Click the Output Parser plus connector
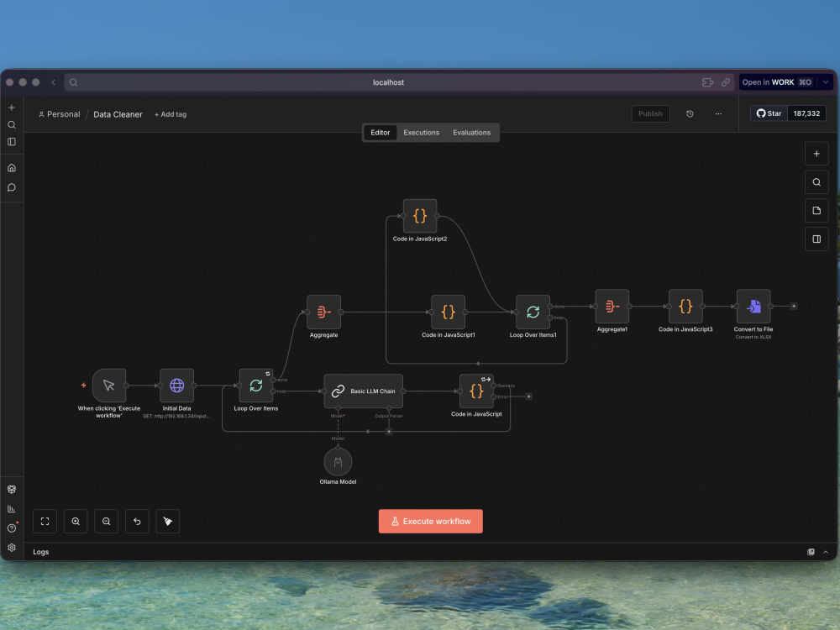 389,431
